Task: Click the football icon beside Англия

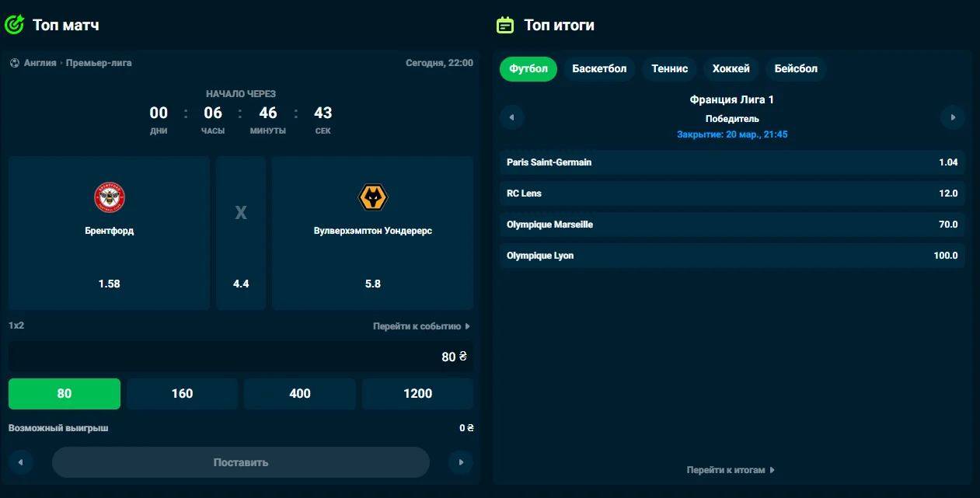Action: pyautogui.click(x=15, y=63)
